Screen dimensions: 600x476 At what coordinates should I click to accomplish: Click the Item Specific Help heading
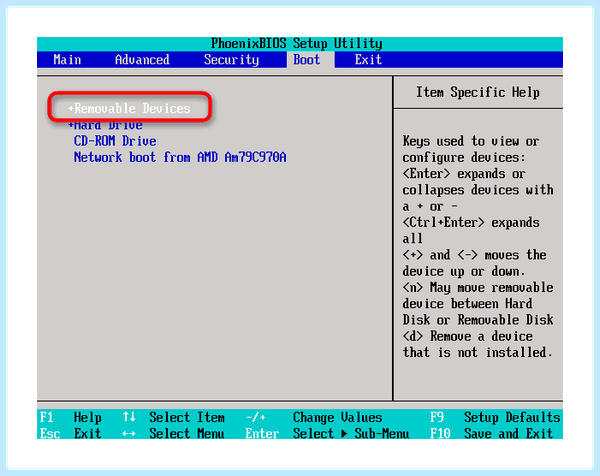pos(478,92)
